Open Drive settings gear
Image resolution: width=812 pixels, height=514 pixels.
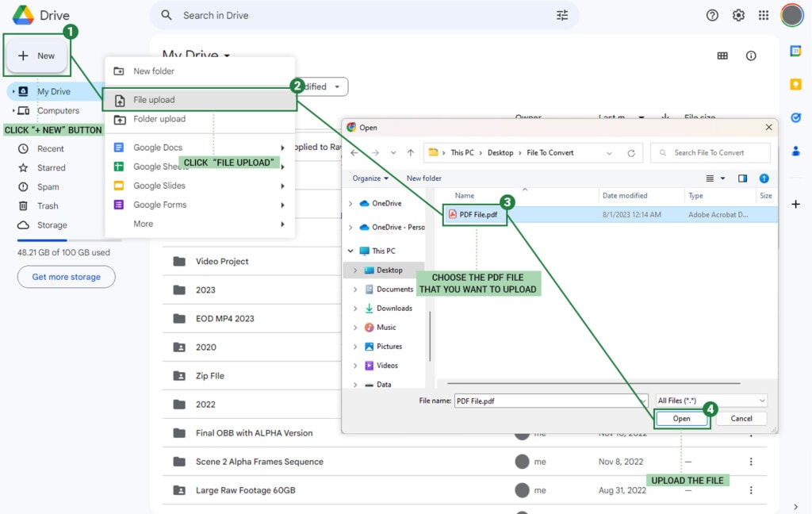(738, 16)
